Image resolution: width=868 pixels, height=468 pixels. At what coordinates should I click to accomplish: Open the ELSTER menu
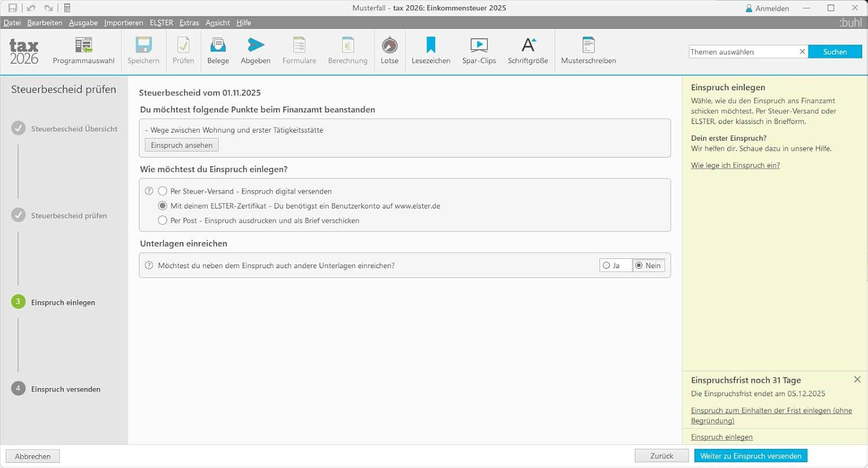161,23
